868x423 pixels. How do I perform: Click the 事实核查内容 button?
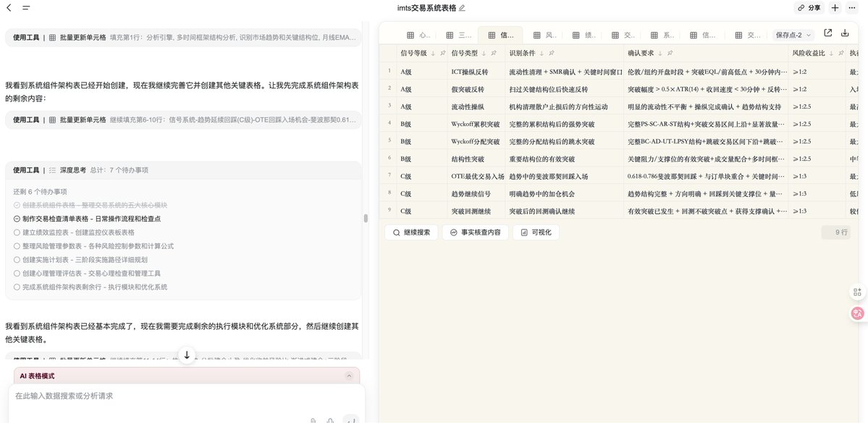tap(475, 233)
